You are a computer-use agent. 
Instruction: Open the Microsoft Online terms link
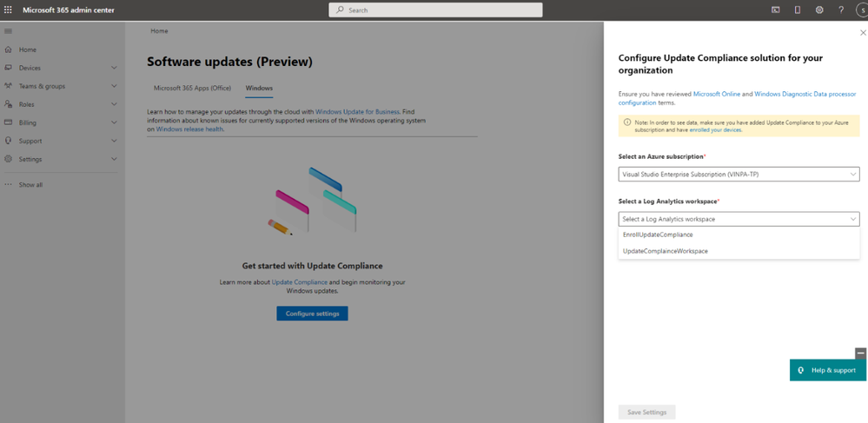716,94
